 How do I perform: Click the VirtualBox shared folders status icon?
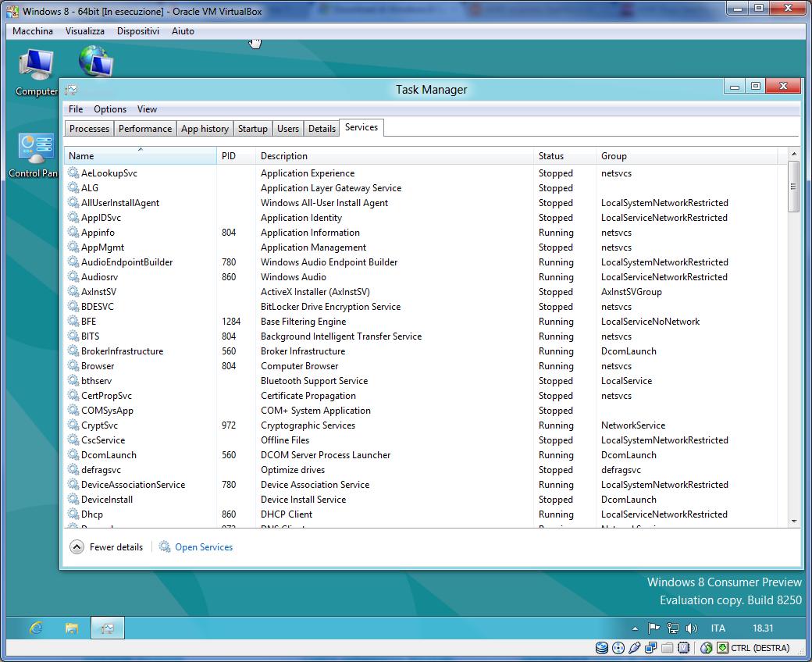pyautogui.click(x=667, y=648)
